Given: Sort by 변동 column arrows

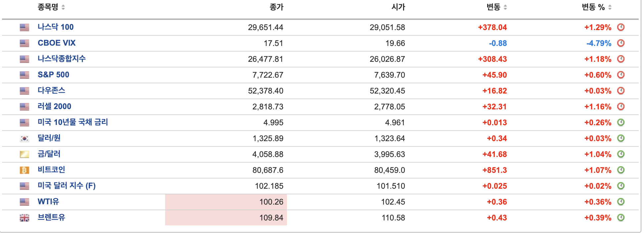Looking at the screenshot, I should pyautogui.click(x=496, y=7).
